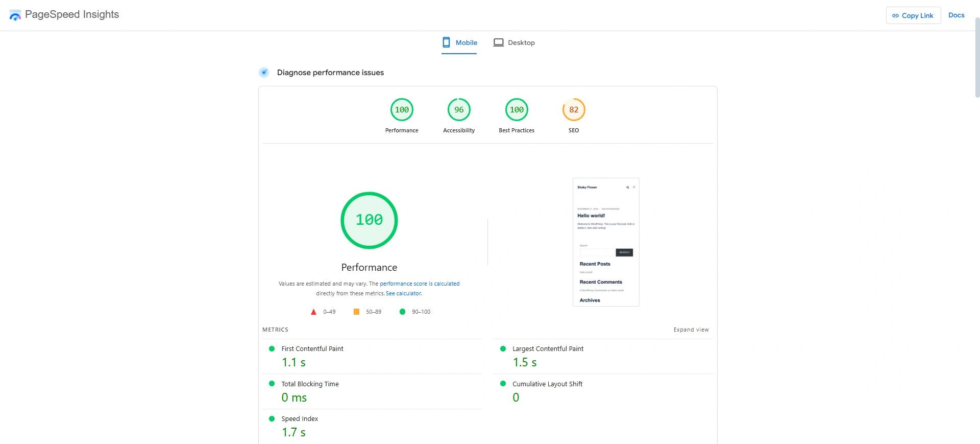The image size is (980, 444).
Task: Click the Largest Contentful Paint label
Action: 548,349
